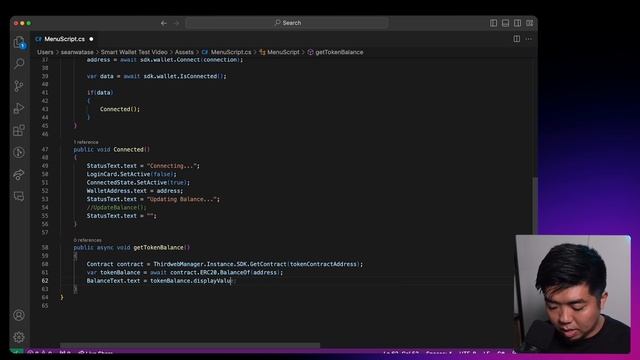This screenshot has height=360, width=640.
Task: Open editor More Actions ellipsis
Action: click(529, 39)
